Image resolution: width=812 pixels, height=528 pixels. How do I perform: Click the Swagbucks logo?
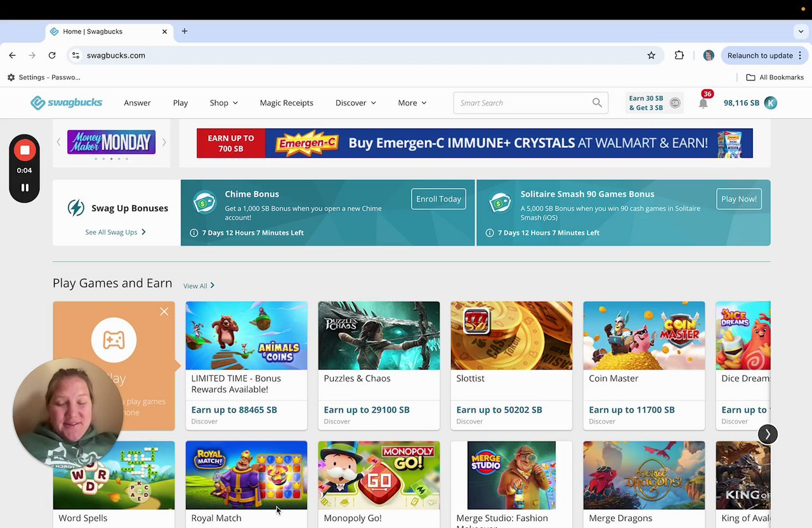[66, 103]
